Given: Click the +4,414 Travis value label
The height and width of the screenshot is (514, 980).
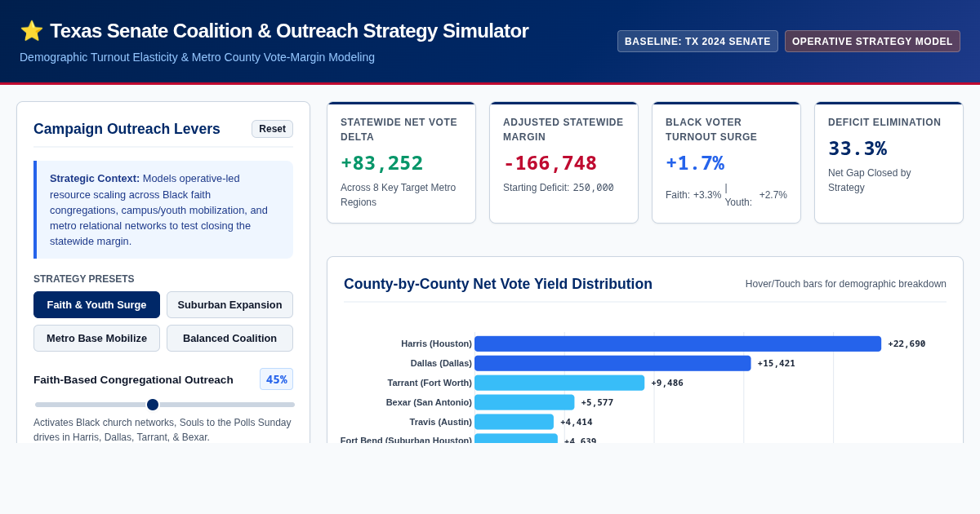Looking at the screenshot, I should 577,422.
